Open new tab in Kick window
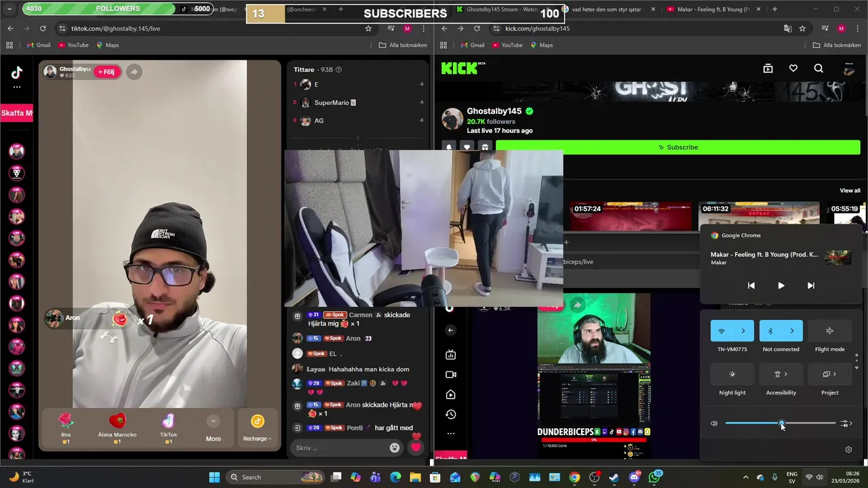The width and height of the screenshot is (868, 488). tap(774, 9)
